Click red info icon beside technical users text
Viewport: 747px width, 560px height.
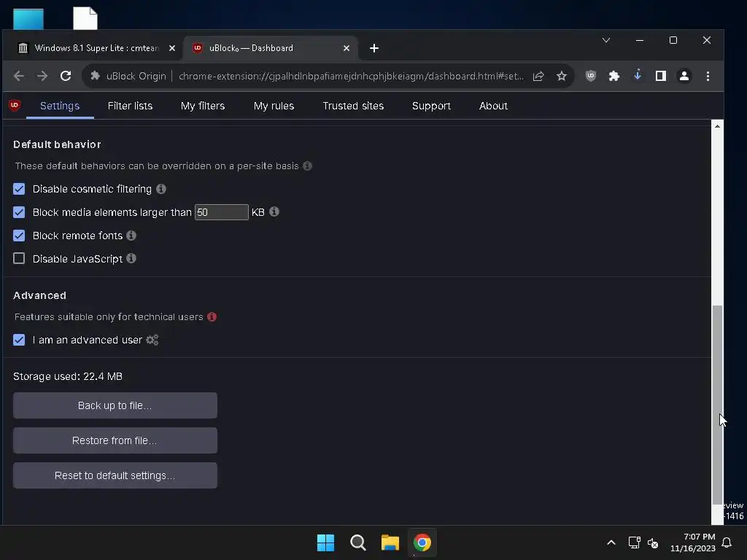pos(212,316)
